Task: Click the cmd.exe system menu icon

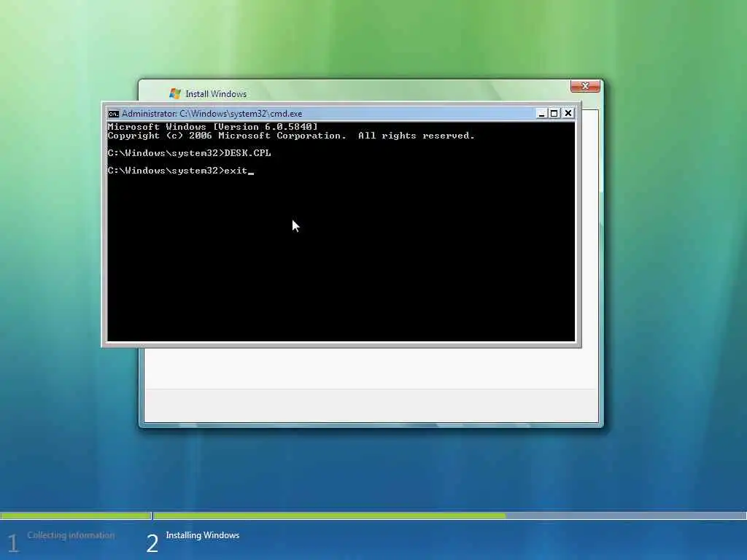Action: (x=113, y=114)
